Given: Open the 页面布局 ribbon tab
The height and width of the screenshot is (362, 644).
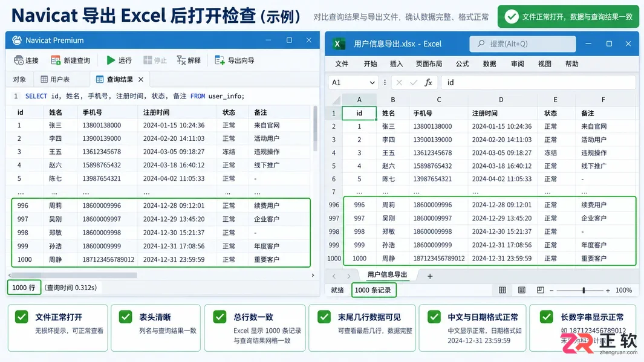Looking at the screenshot, I should [x=429, y=63].
